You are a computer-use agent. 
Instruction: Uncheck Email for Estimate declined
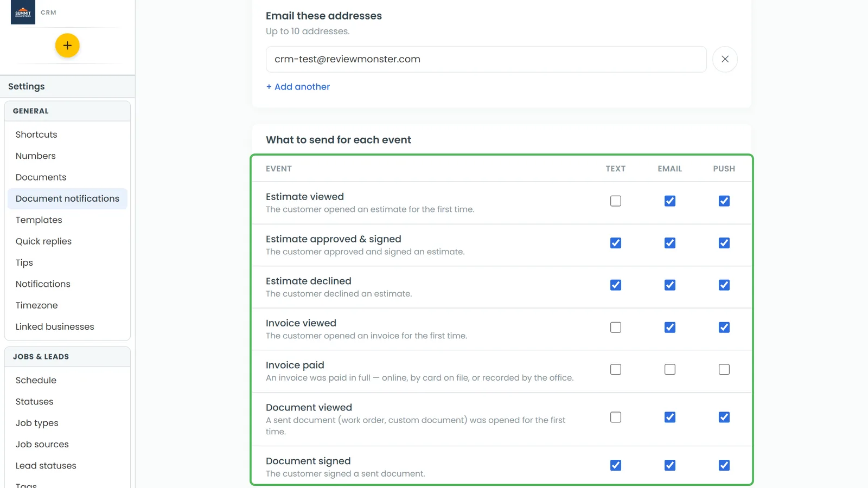pos(670,285)
